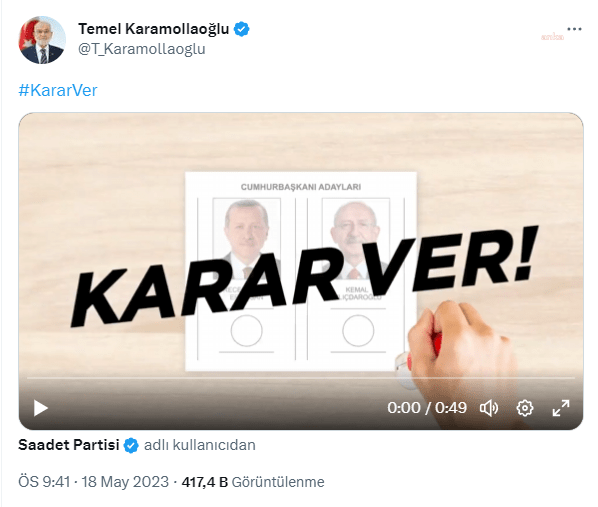
Task: Click the right candidate's empty vote circle
Action: pyautogui.click(x=358, y=331)
